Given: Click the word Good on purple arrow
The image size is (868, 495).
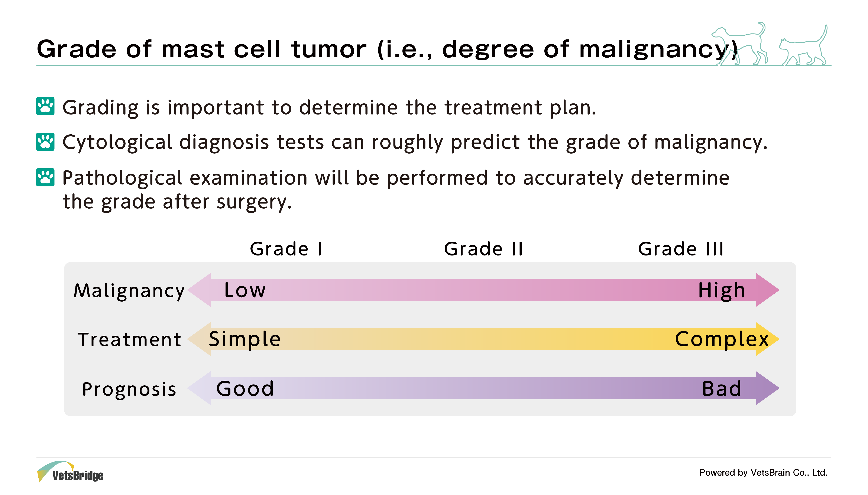Looking at the screenshot, I should pos(244,389).
